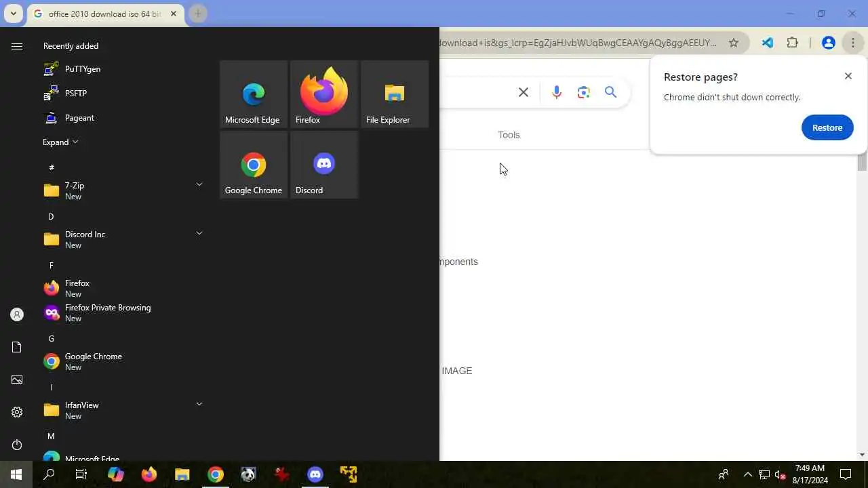Open Chrome Extensions puzzle icon
The height and width of the screenshot is (488, 868).
tap(792, 43)
